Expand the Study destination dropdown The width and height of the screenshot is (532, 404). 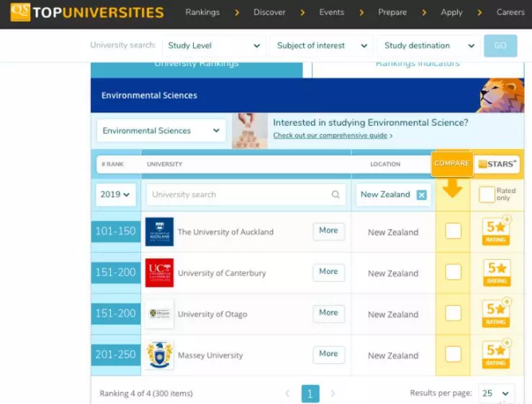(x=429, y=45)
